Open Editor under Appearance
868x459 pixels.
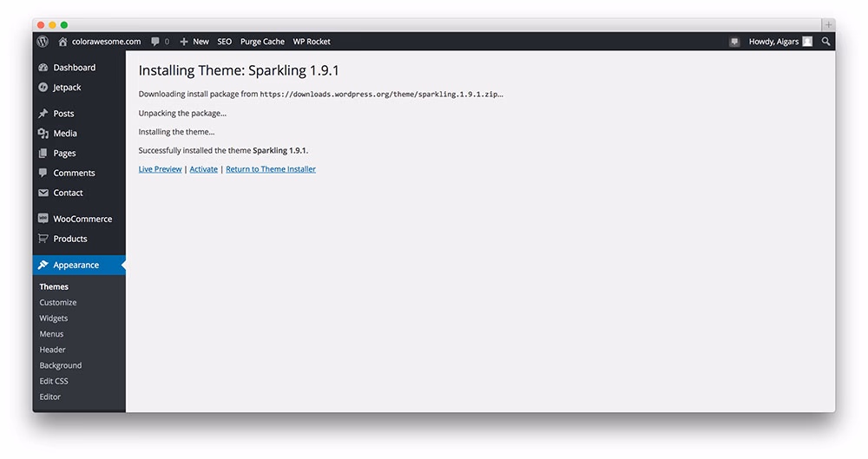click(x=49, y=397)
